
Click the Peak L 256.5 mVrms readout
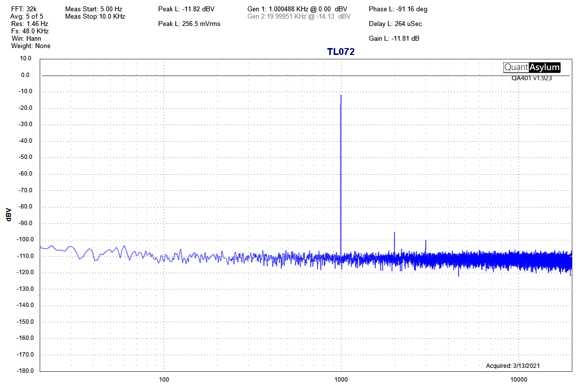point(189,24)
